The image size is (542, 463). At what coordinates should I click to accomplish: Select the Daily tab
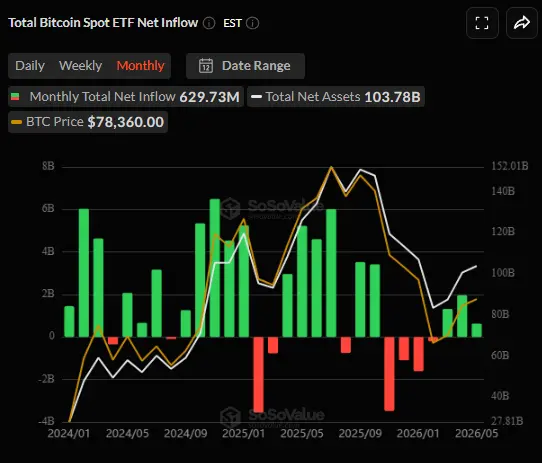coord(30,66)
